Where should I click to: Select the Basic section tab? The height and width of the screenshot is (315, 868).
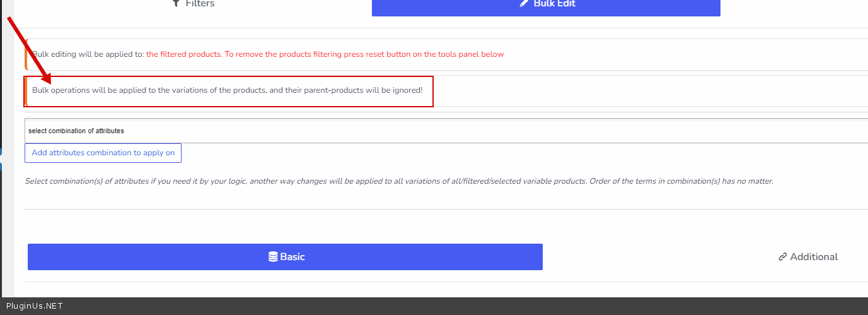[x=285, y=257]
